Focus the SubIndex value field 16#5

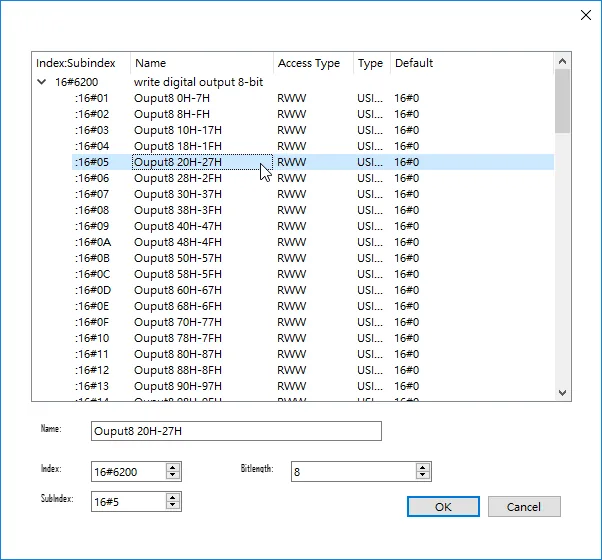[129, 502]
